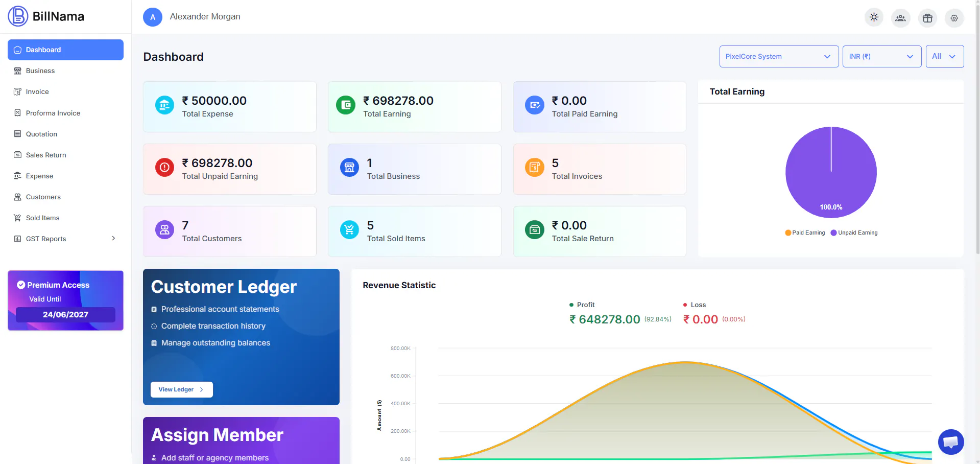
Task: Open Proforma Invoice in sidebar
Action: 65,113
